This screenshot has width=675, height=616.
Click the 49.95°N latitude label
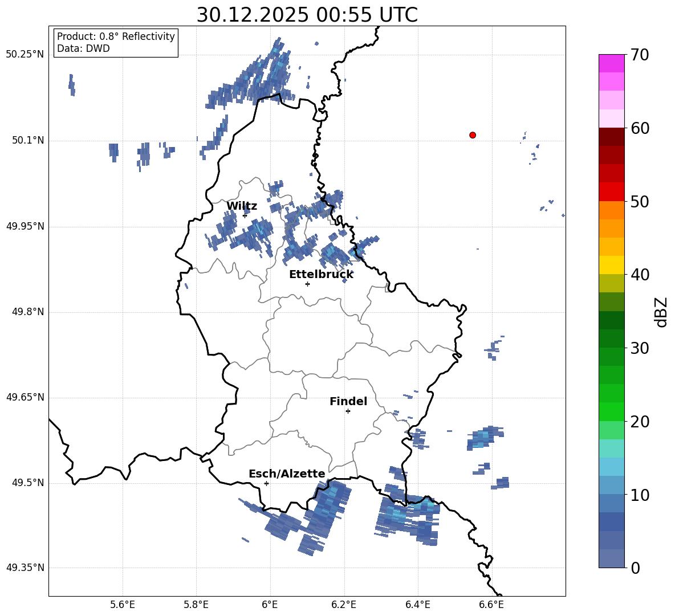click(25, 226)
